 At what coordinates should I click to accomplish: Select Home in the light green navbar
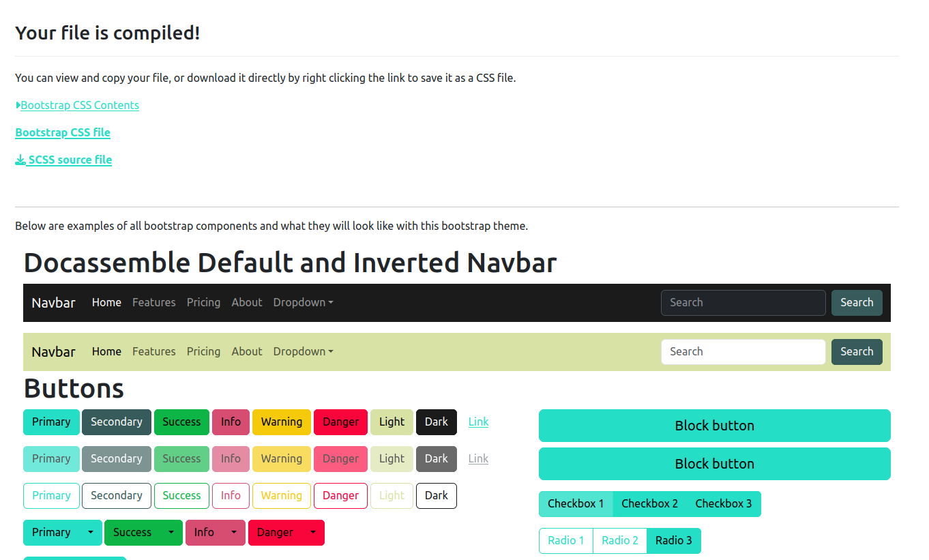click(106, 351)
